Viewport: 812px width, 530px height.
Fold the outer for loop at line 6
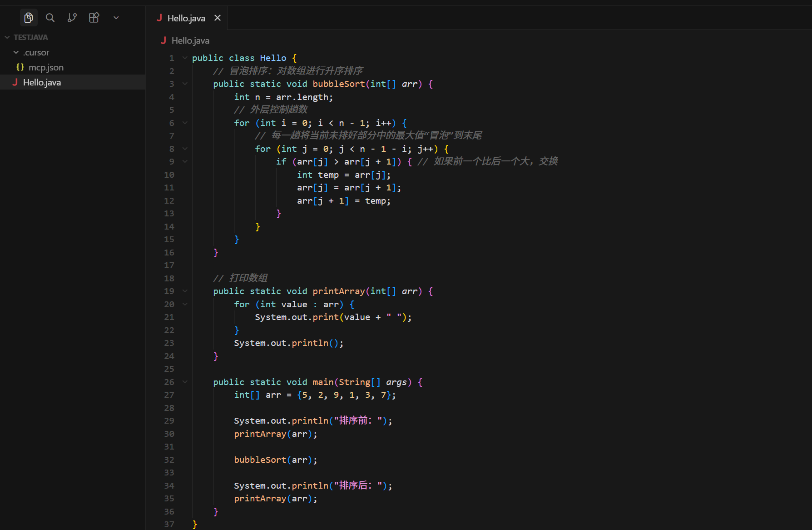185,123
